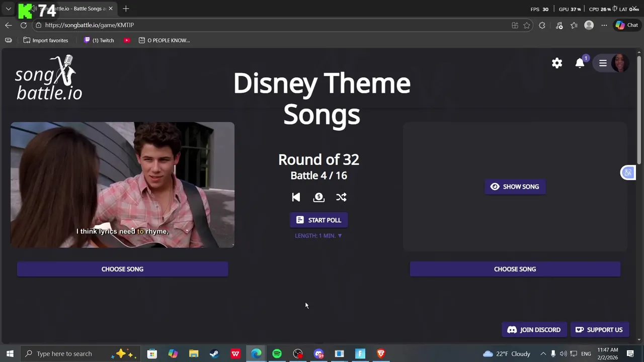Add this page to favorites star
Screen dimensions: 644x362
(x=527, y=25)
